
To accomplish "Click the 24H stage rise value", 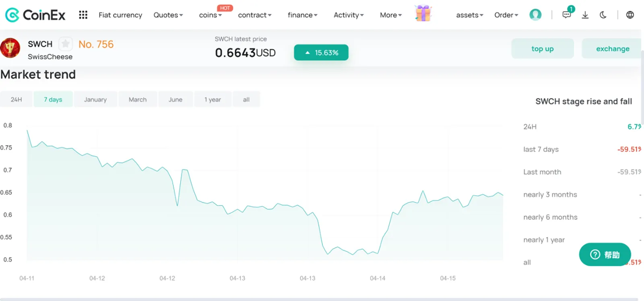I will pyautogui.click(x=634, y=127).
